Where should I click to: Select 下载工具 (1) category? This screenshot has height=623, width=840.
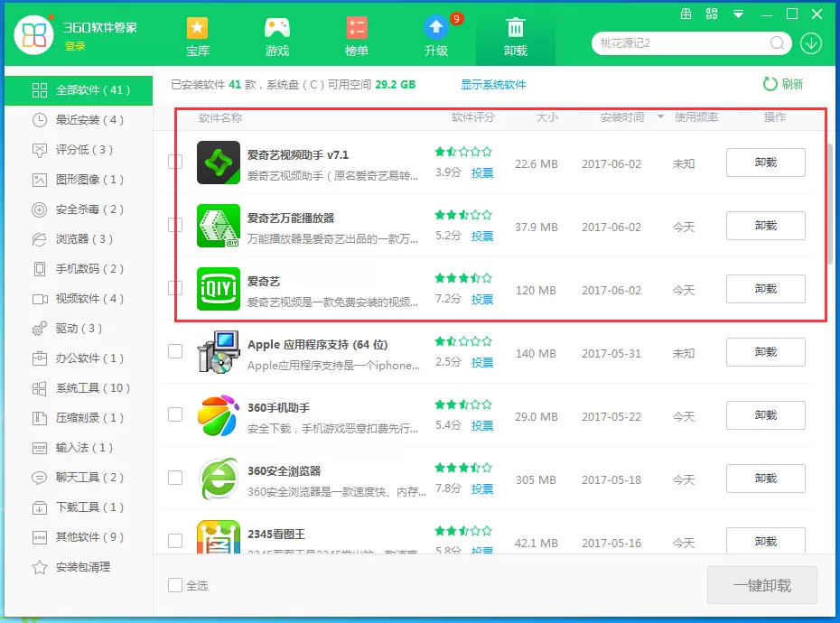(79, 507)
